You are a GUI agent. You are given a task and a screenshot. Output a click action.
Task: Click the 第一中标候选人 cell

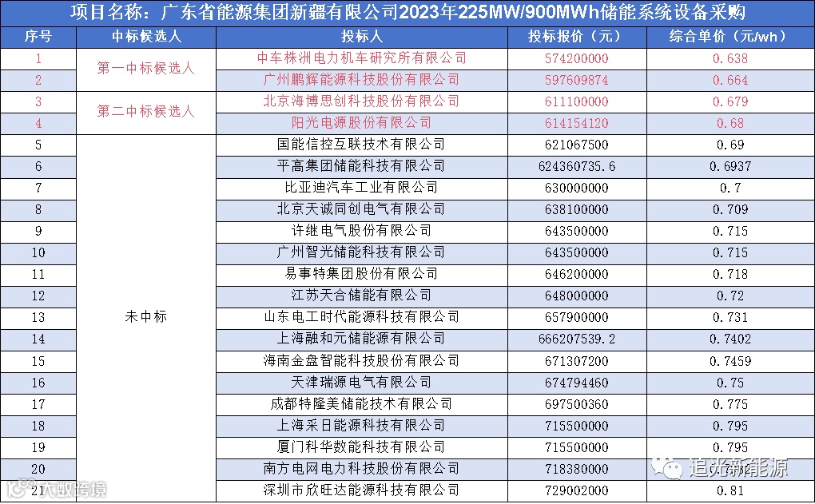pyautogui.click(x=146, y=69)
